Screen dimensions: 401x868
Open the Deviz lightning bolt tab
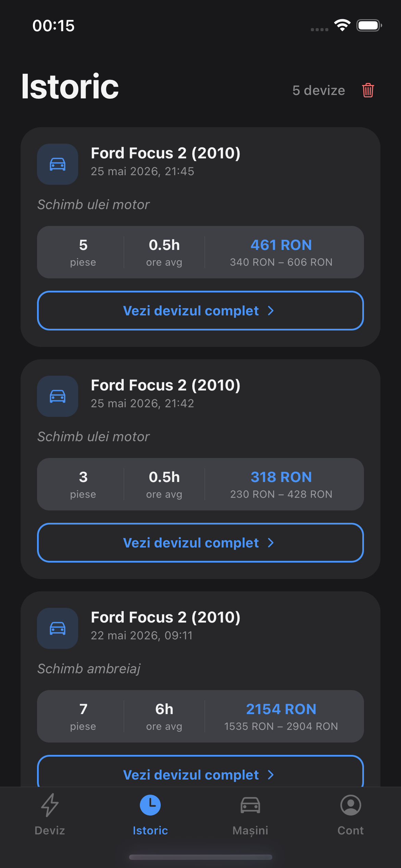50,805
